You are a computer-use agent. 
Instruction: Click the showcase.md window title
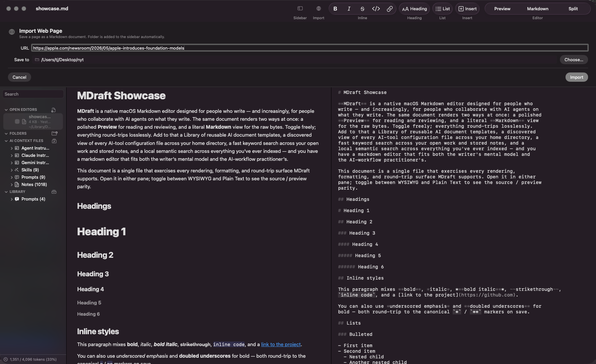pos(52,9)
